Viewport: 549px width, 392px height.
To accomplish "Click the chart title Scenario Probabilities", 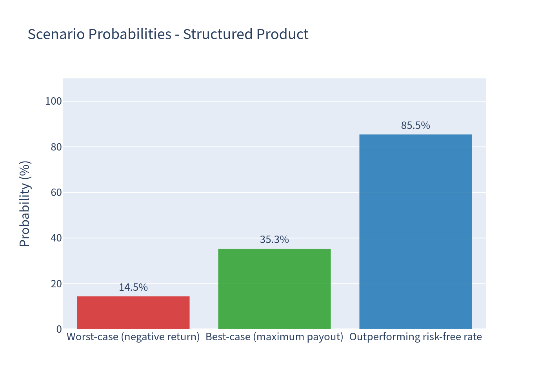I will click(168, 34).
